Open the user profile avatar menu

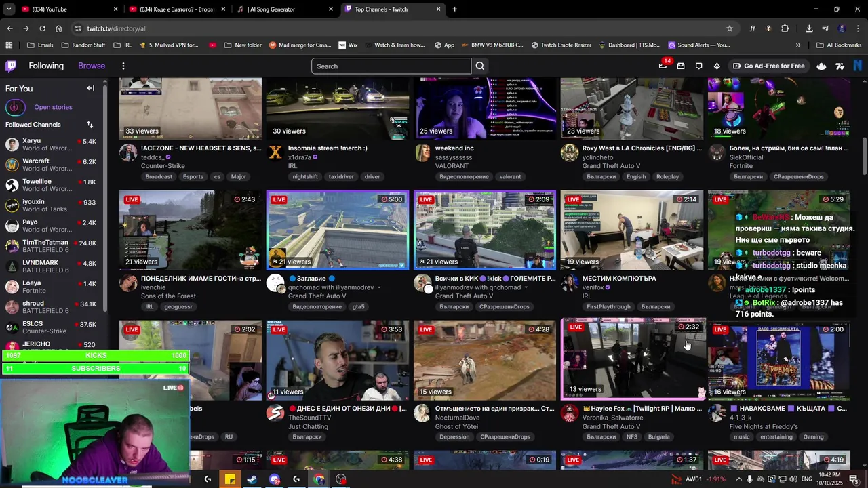click(858, 66)
